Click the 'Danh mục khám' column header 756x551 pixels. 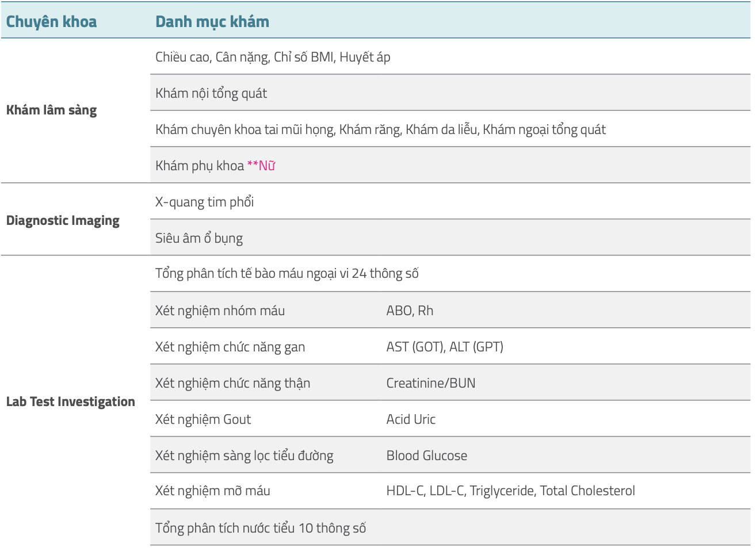pos(212,22)
